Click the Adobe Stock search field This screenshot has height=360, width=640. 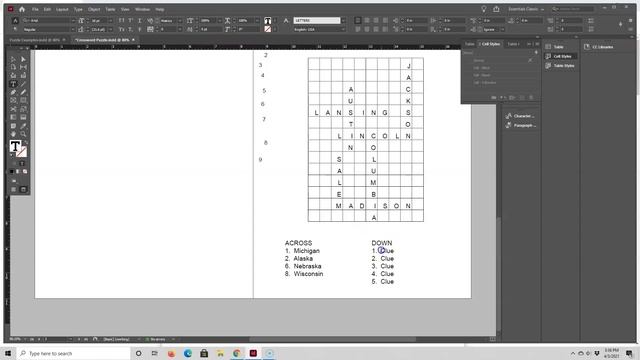click(573, 9)
